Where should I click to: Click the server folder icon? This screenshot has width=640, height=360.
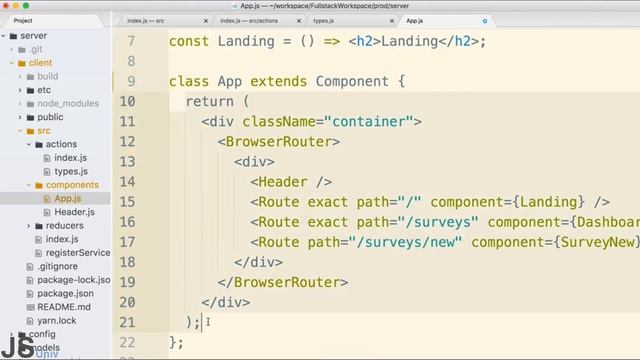point(13,36)
